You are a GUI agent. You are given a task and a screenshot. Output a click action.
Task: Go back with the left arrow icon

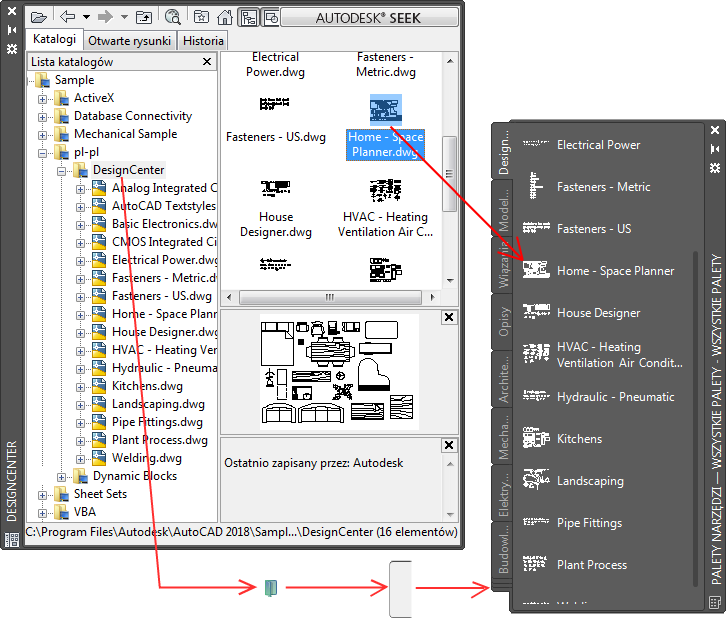(x=68, y=17)
